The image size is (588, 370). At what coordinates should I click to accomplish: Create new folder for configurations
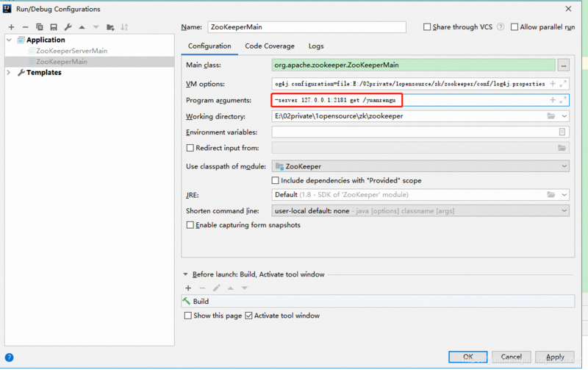pyautogui.click(x=110, y=27)
